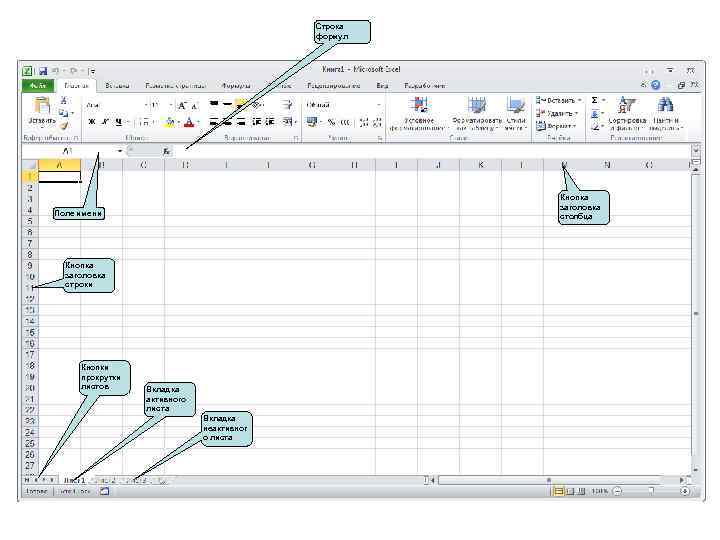The width and height of the screenshot is (720, 540).
Task: Open the font name dropdown
Action: point(146,105)
